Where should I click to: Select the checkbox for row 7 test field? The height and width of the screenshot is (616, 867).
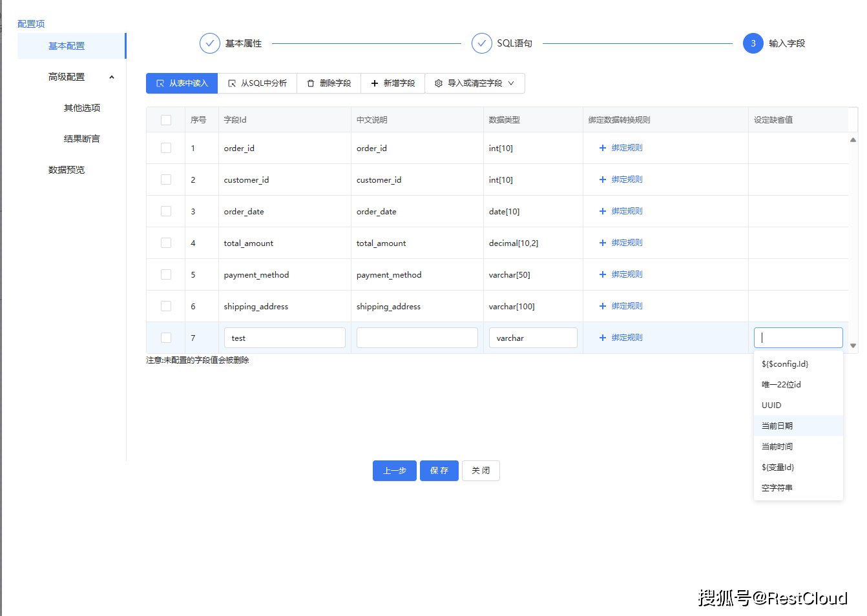click(x=165, y=337)
